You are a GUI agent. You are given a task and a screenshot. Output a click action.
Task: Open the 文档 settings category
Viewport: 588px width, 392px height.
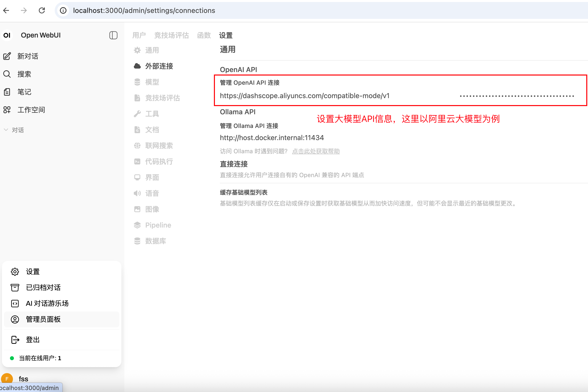click(x=147, y=129)
